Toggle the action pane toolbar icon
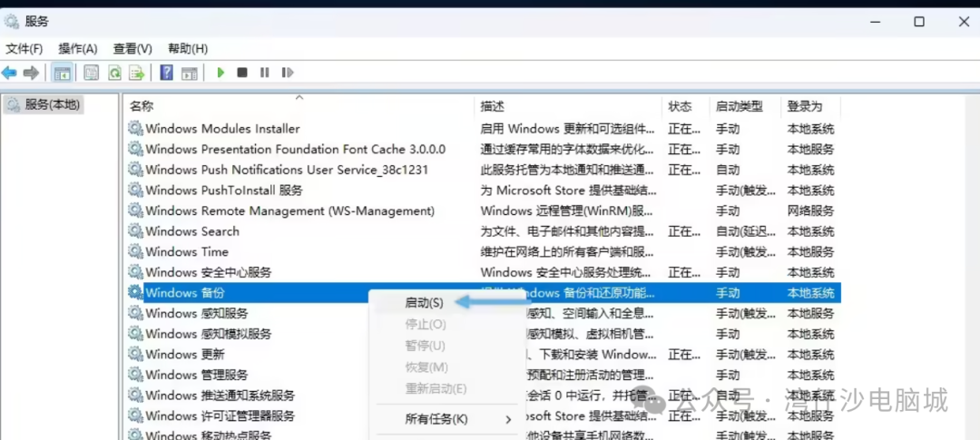This screenshot has width=980, height=440. [190, 73]
